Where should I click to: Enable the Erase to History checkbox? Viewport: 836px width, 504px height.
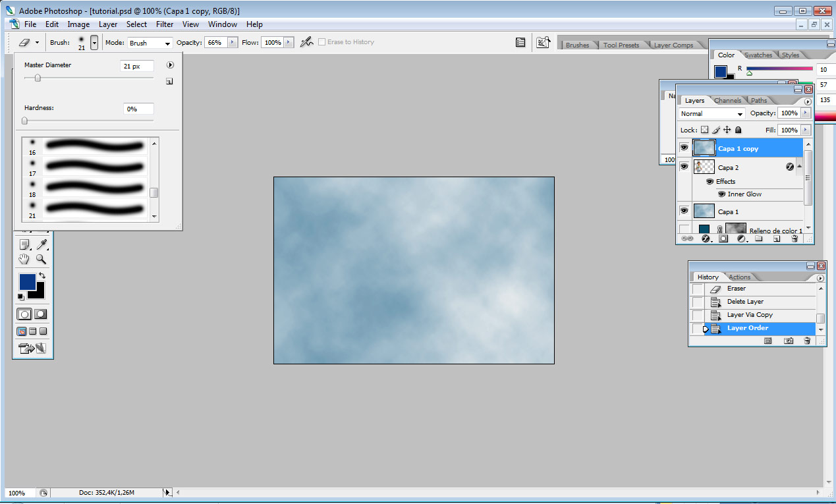pyautogui.click(x=322, y=42)
